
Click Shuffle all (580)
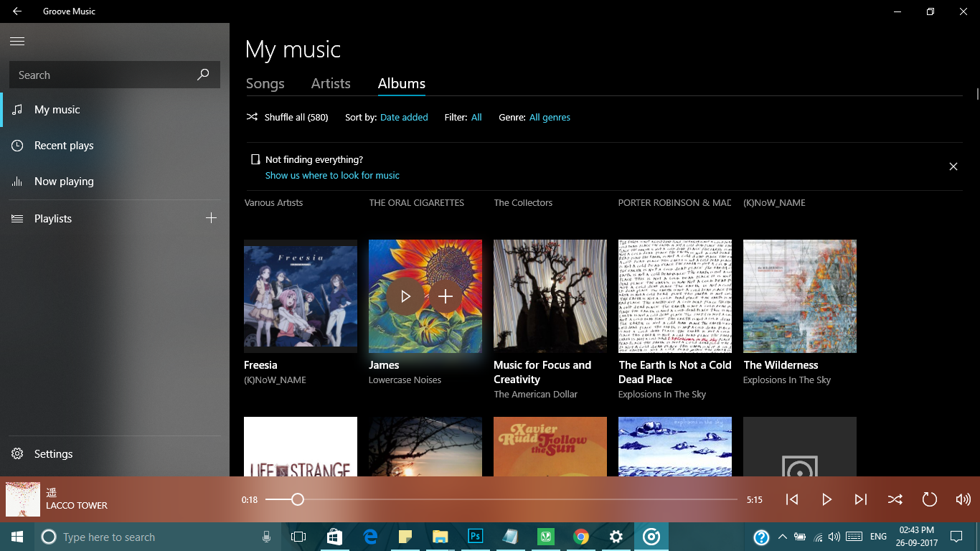click(x=287, y=118)
